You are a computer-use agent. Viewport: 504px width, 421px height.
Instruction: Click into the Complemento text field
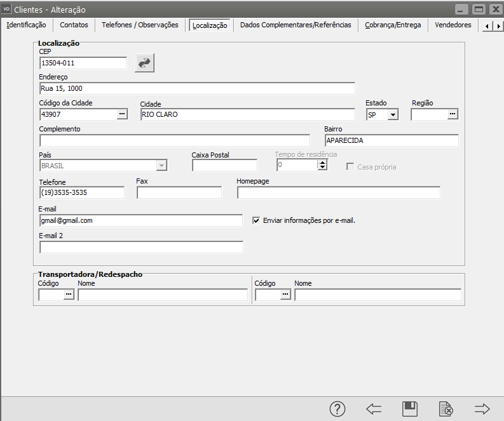click(175, 140)
